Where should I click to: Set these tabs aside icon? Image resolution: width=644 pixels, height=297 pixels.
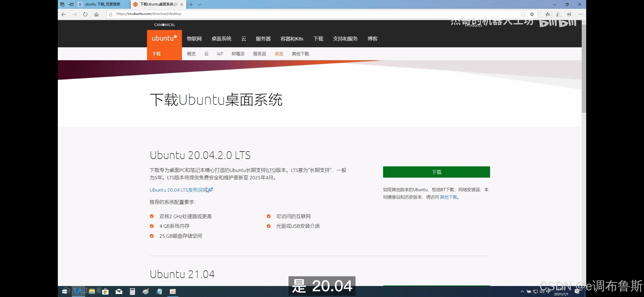point(71,4)
